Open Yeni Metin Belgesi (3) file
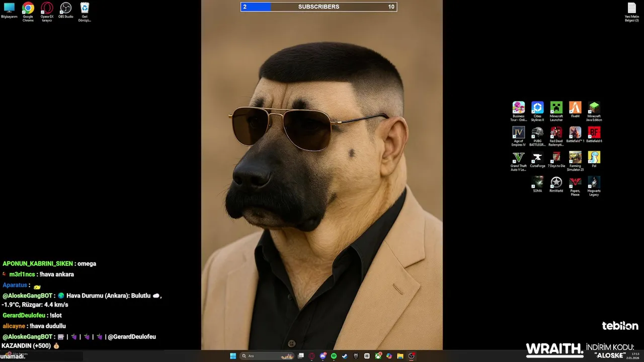The width and height of the screenshot is (644, 362). (x=632, y=12)
